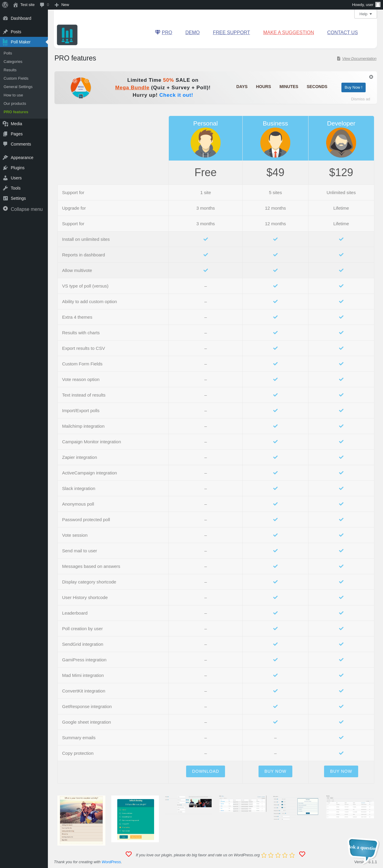Click the Make a Suggestion link
383x868 pixels.
click(288, 33)
